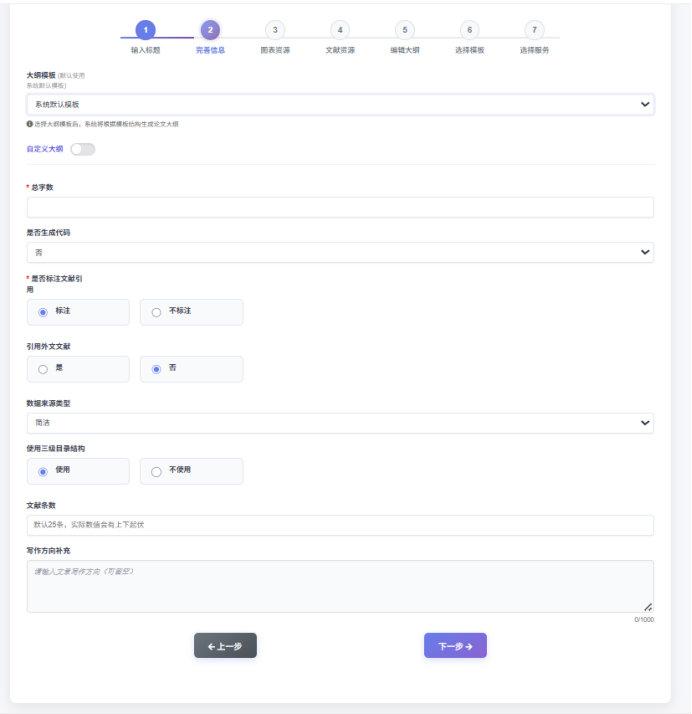
Task: Open the 大纲模板 dropdown
Action: pyautogui.click(x=340, y=104)
